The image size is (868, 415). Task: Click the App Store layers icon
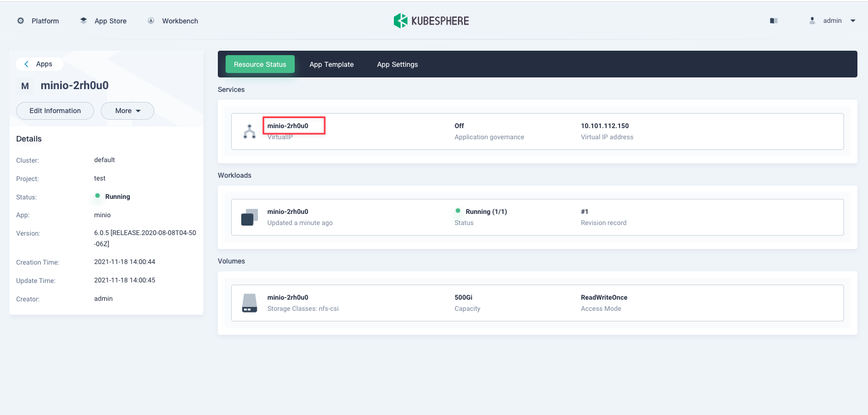tap(84, 21)
